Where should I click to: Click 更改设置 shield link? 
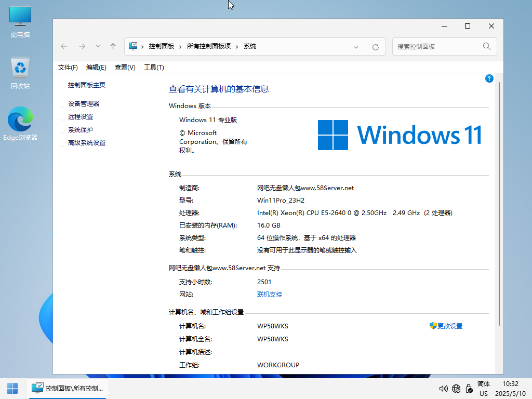446,326
